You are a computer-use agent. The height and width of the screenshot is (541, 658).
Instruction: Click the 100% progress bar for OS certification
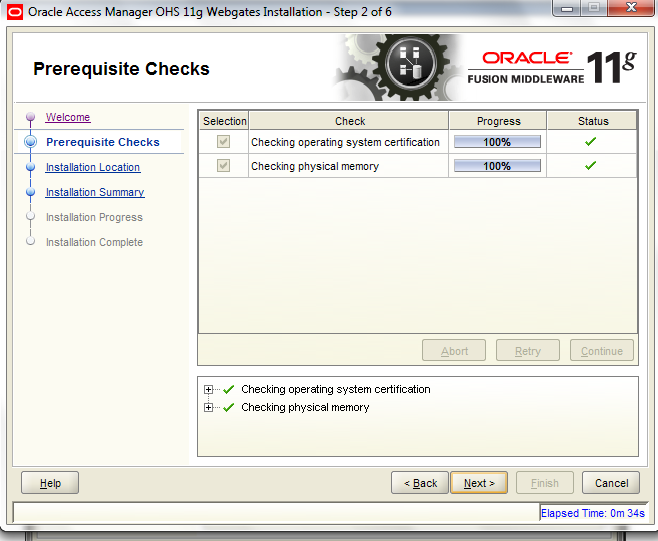pos(497,142)
